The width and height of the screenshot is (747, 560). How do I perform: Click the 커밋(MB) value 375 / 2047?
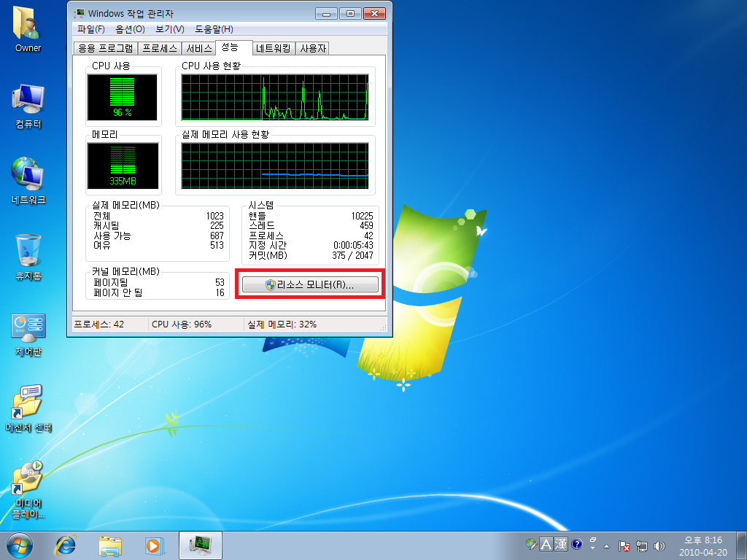pyautogui.click(x=352, y=255)
